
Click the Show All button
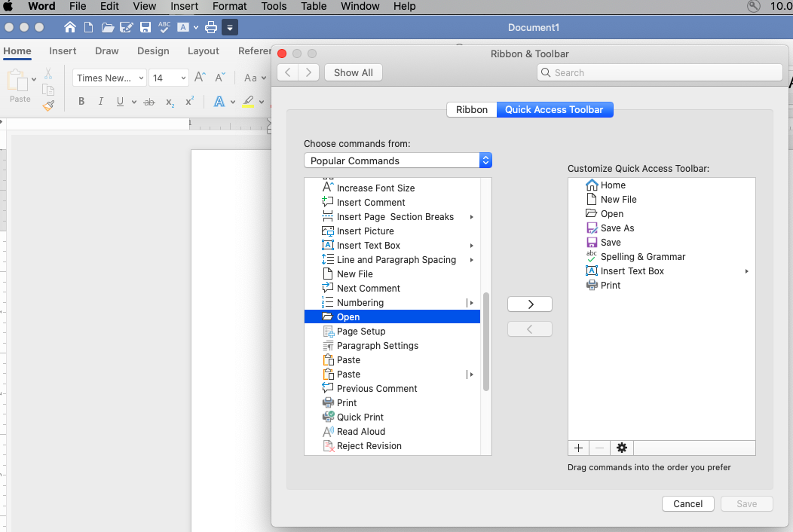pos(354,72)
